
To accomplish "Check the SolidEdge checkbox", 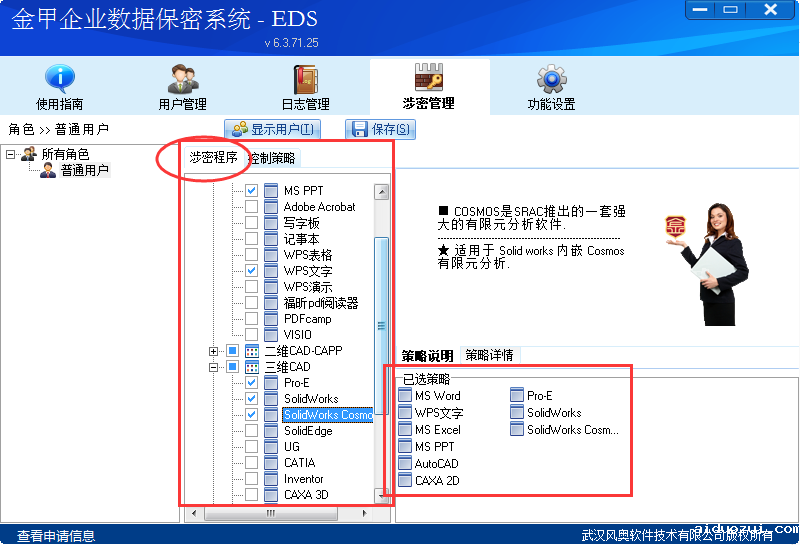I will point(251,431).
